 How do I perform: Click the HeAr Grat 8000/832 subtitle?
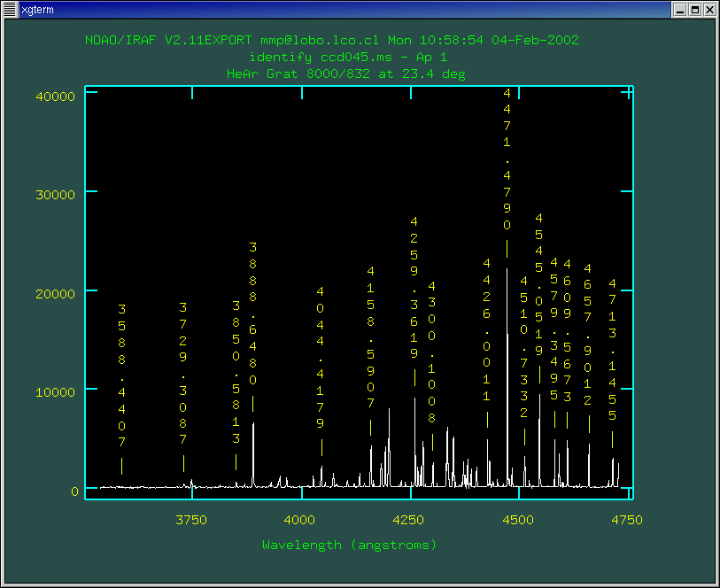345,73
